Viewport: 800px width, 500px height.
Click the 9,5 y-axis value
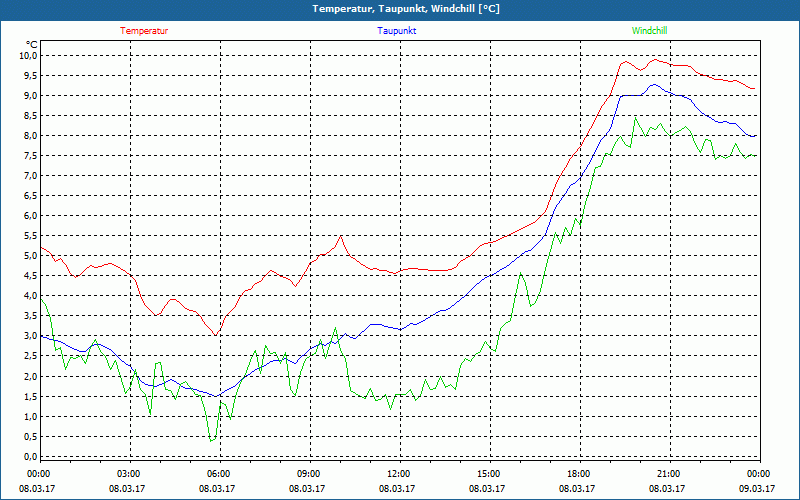tap(31, 76)
